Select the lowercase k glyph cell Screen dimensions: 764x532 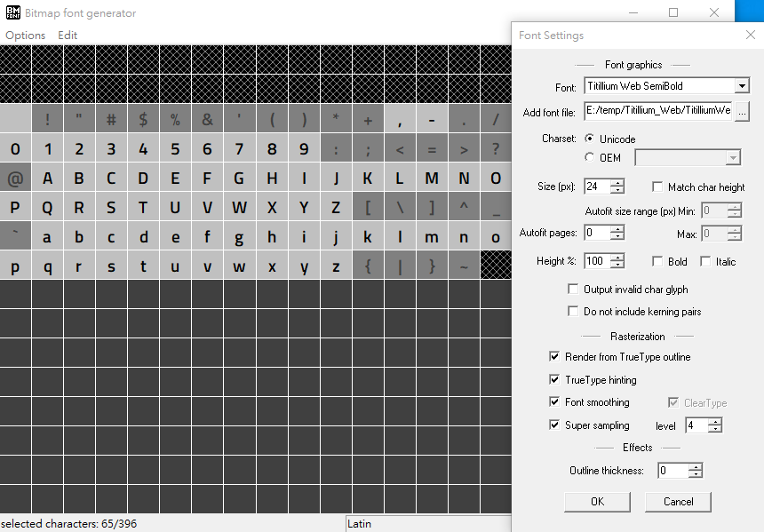pyautogui.click(x=368, y=237)
